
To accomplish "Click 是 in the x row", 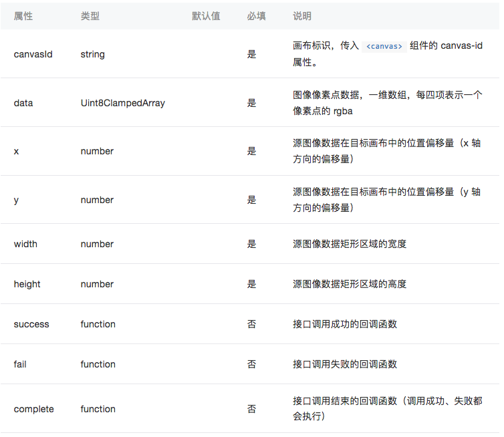I will click(x=252, y=151).
